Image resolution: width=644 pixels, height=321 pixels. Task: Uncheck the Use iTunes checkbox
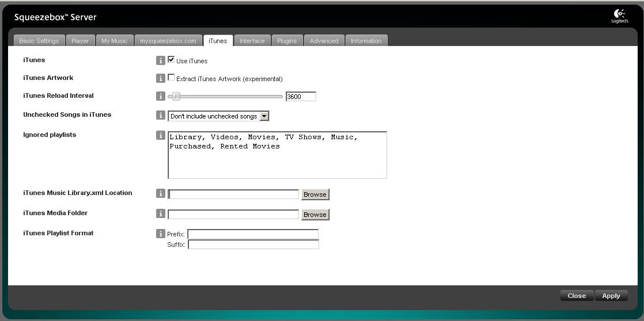point(171,60)
